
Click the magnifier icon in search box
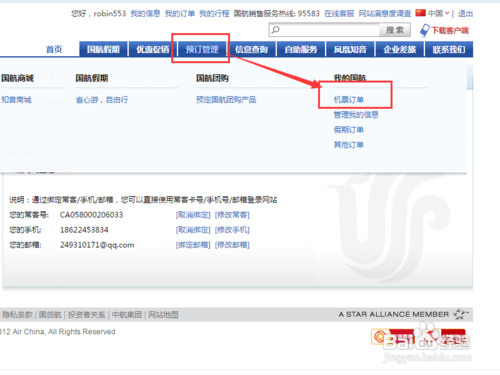[x=275, y=30]
